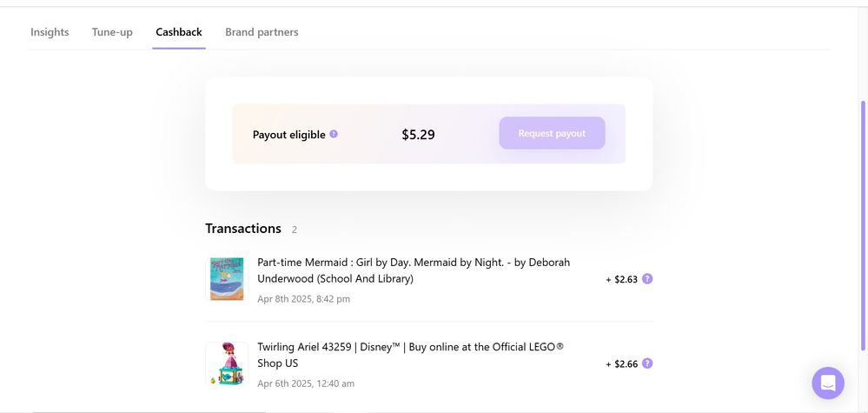Click the $5.29 payout amount

click(418, 135)
